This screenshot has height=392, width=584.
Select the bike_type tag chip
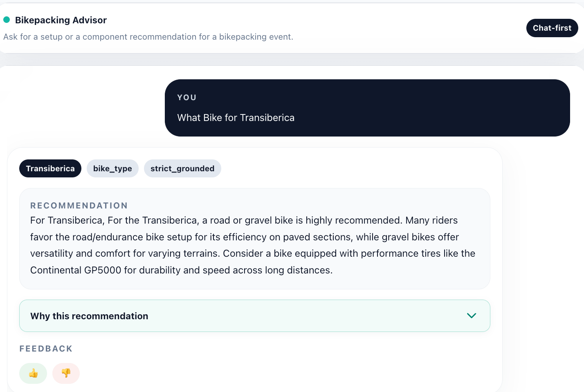tap(112, 168)
